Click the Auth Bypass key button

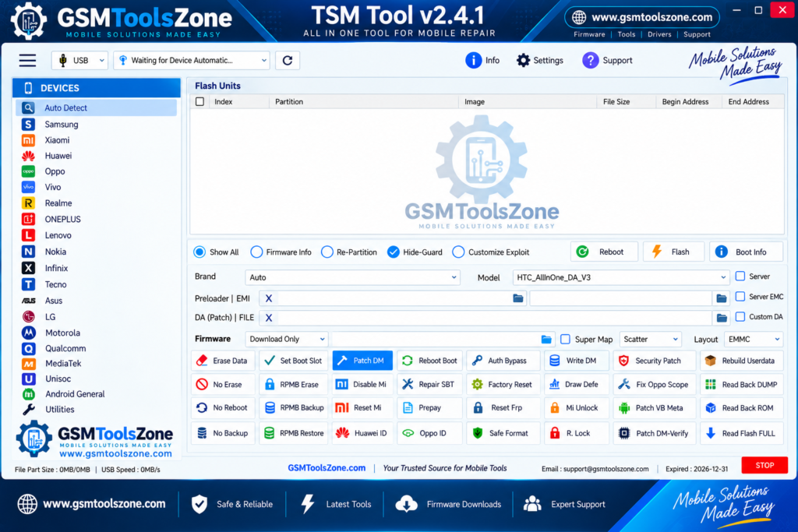tap(502, 361)
